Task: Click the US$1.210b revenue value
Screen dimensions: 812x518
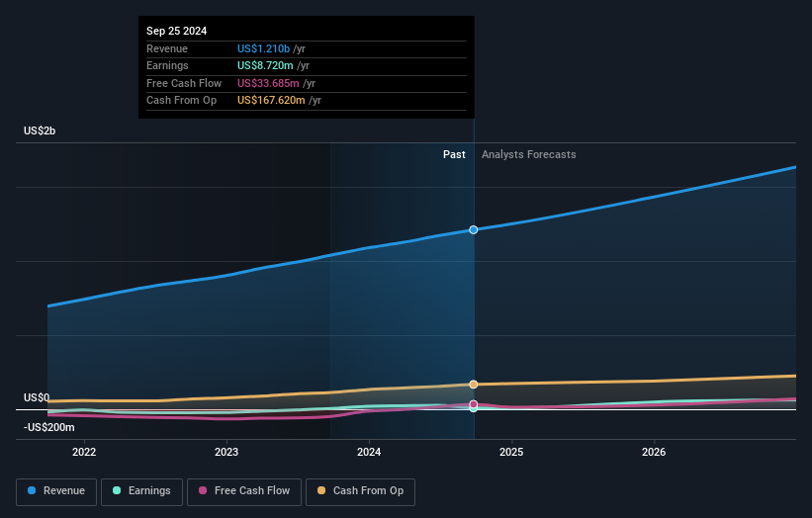Action: pos(264,48)
